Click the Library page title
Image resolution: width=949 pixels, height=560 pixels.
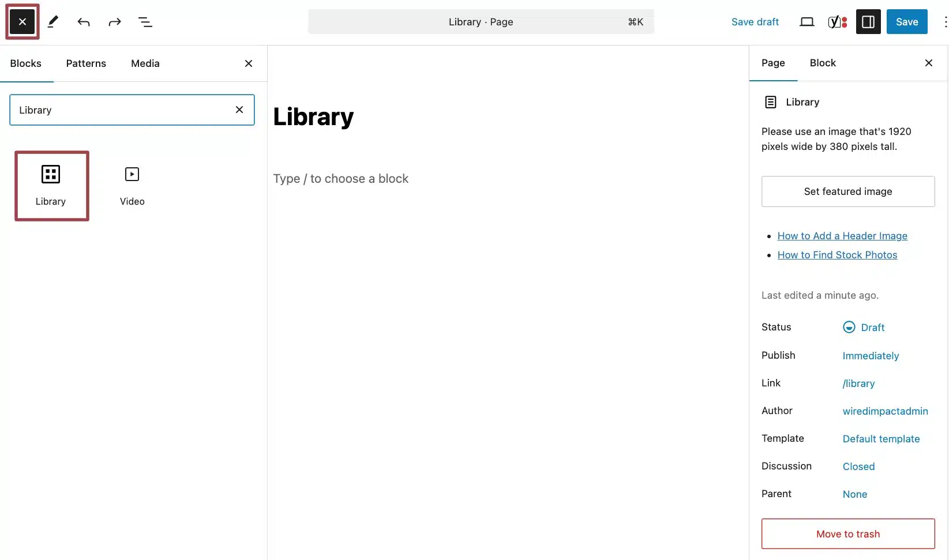coord(313,117)
